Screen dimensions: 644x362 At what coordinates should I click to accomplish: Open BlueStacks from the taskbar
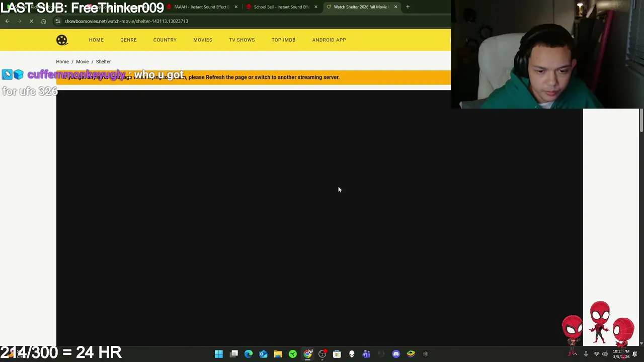(411, 354)
